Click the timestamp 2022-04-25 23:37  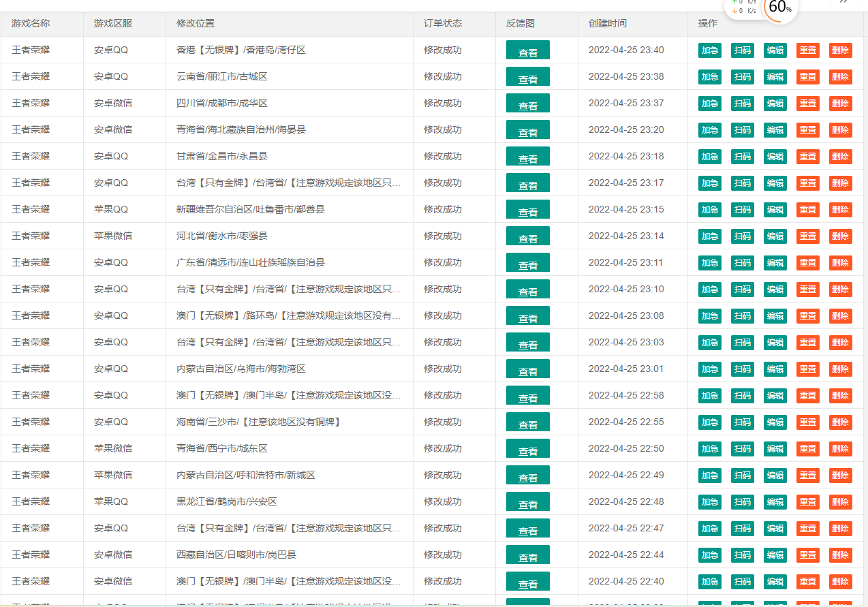tap(626, 103)
